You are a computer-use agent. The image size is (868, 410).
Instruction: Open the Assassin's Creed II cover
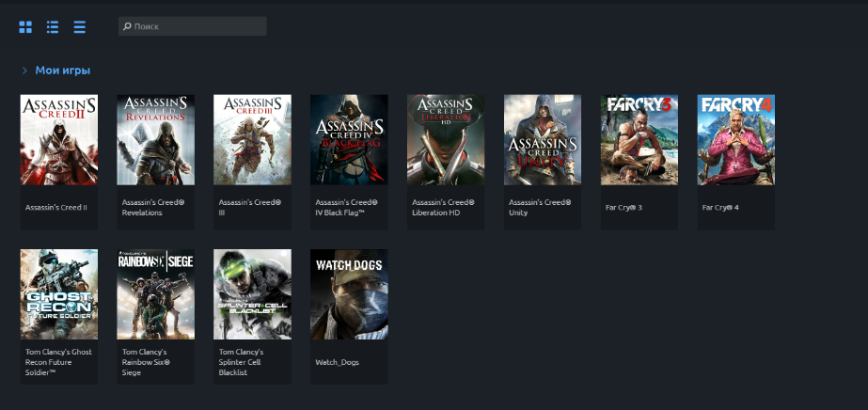[59, 139]
